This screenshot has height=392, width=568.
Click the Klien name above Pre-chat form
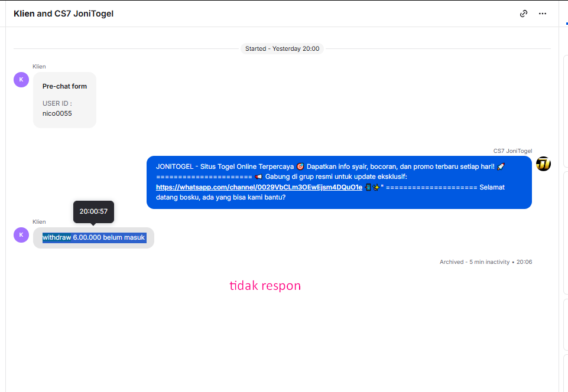39,67
